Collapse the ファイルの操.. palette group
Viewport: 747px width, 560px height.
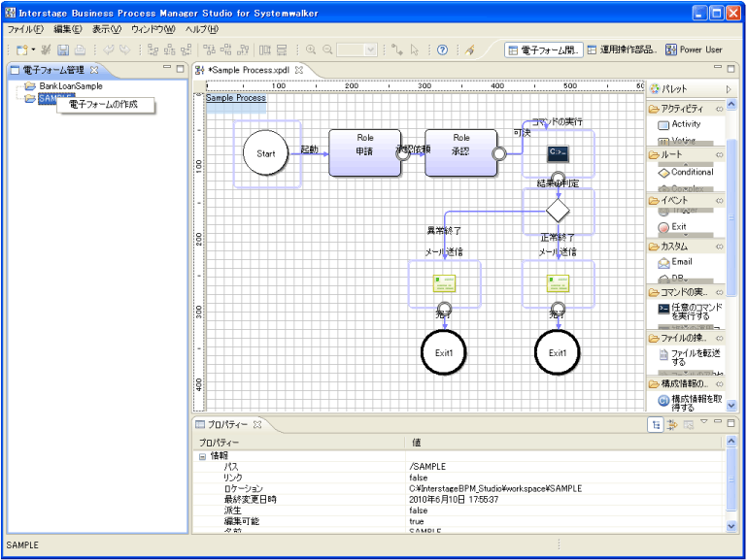pyautogui.click(x=719, y=338)
